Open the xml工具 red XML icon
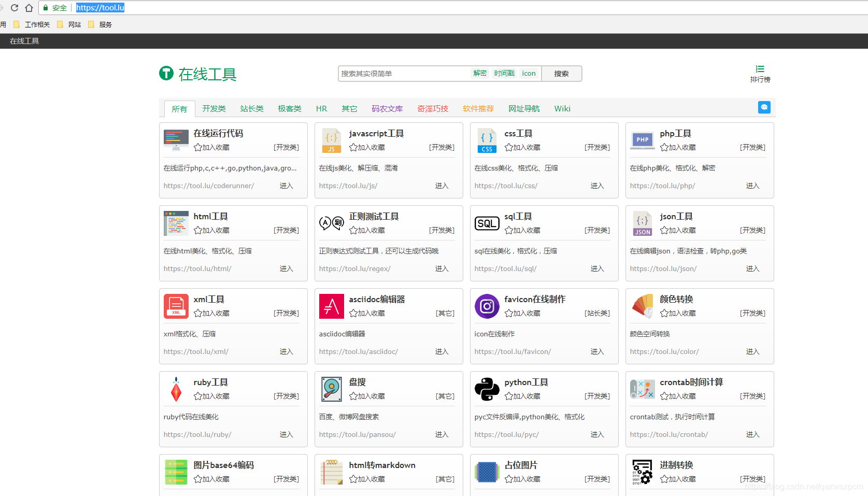 (x=176, y=306)
